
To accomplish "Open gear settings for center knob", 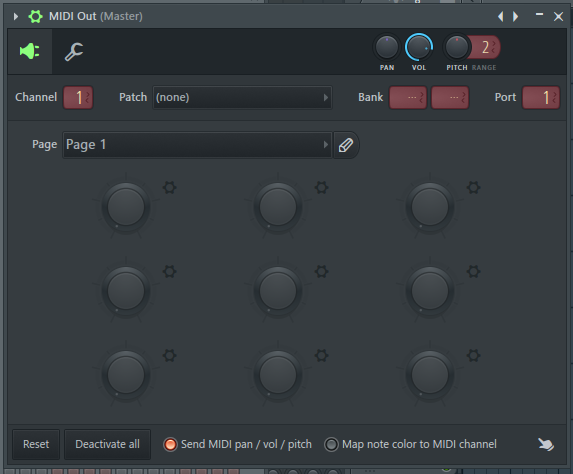I will [322, 272].
